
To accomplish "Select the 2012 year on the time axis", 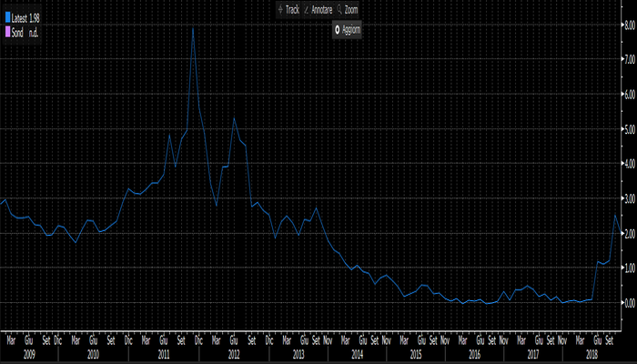I will pyautogui.click(x=234, y=351).
